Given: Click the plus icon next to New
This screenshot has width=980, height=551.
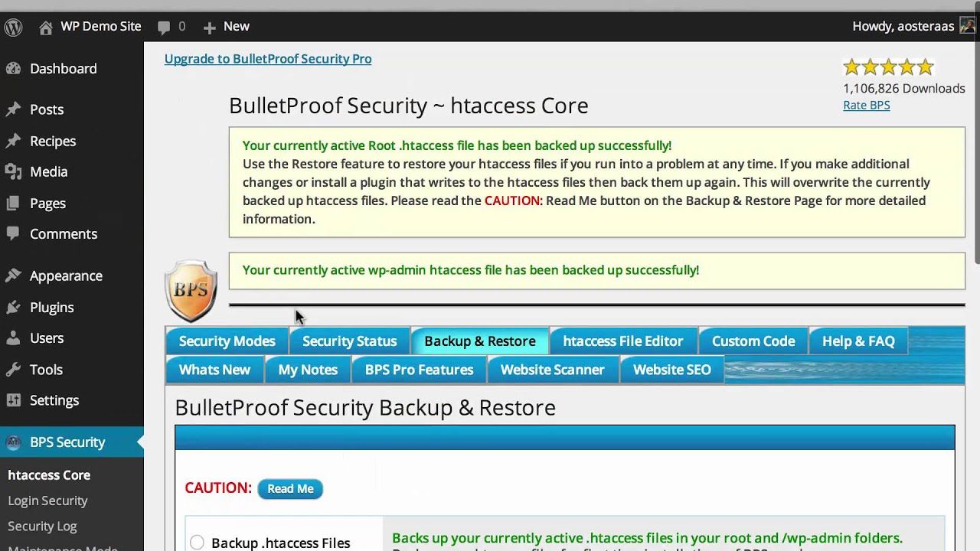Looking at the screenshot, I should click(x=209, y=28).
